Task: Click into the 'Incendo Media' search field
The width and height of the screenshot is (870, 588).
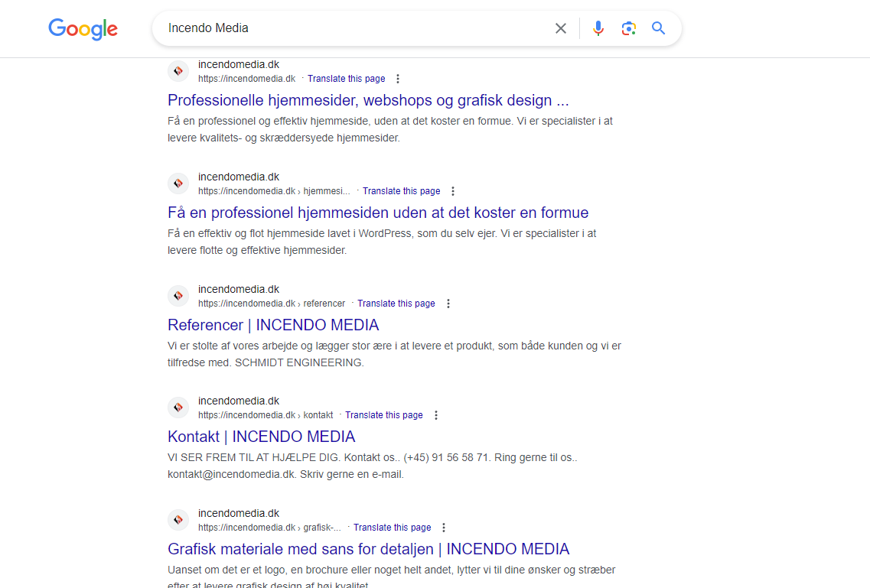Action: 352,28
